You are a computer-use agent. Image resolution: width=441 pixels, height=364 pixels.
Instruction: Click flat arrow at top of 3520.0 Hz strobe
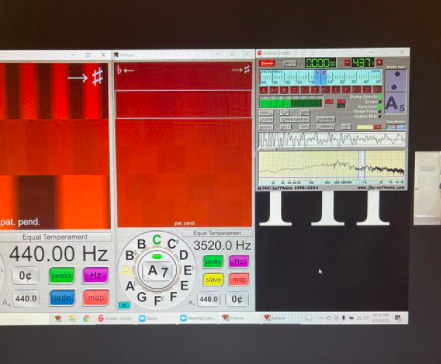[125, 70]
